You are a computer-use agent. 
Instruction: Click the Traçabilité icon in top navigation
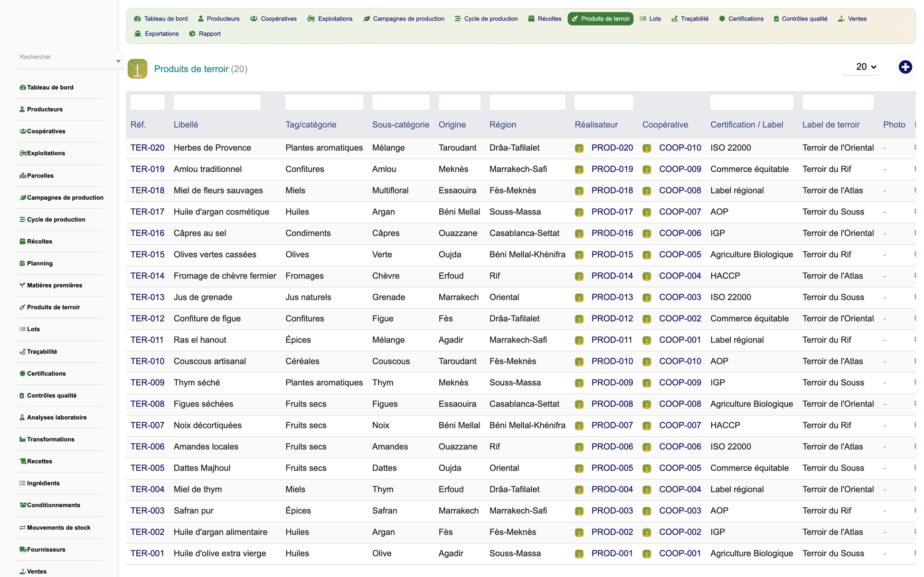674,19
